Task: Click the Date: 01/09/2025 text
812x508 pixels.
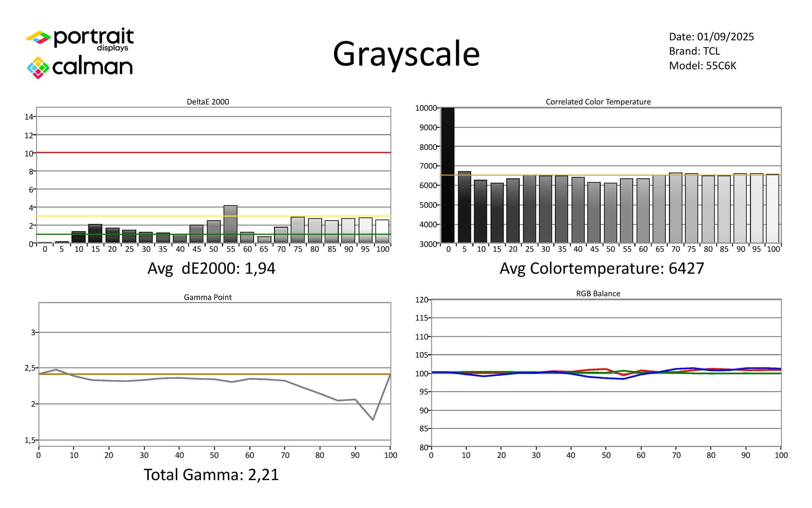Action: click(x=711, y=37)
